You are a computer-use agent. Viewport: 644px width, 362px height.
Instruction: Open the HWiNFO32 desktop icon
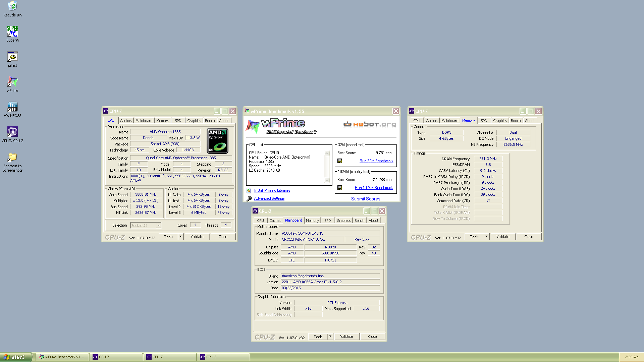point(12,107)
